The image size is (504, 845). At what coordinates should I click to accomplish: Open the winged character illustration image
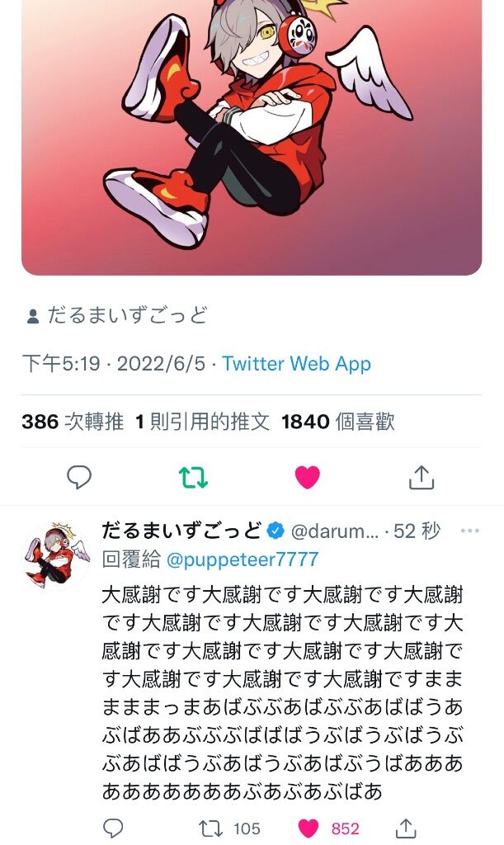click(252, 138)
